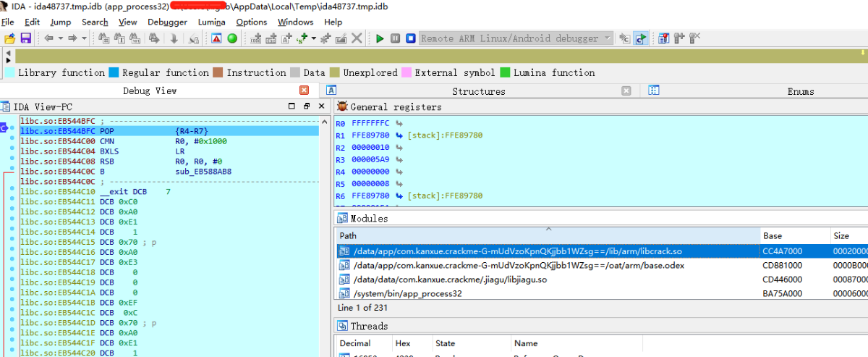Expand the back navigation history arrow

click(59, 38)
